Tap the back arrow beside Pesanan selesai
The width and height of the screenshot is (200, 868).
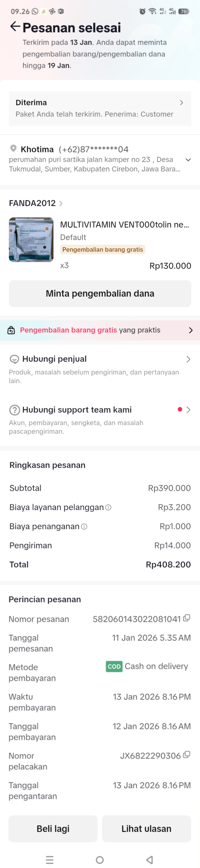click(15, 27)
